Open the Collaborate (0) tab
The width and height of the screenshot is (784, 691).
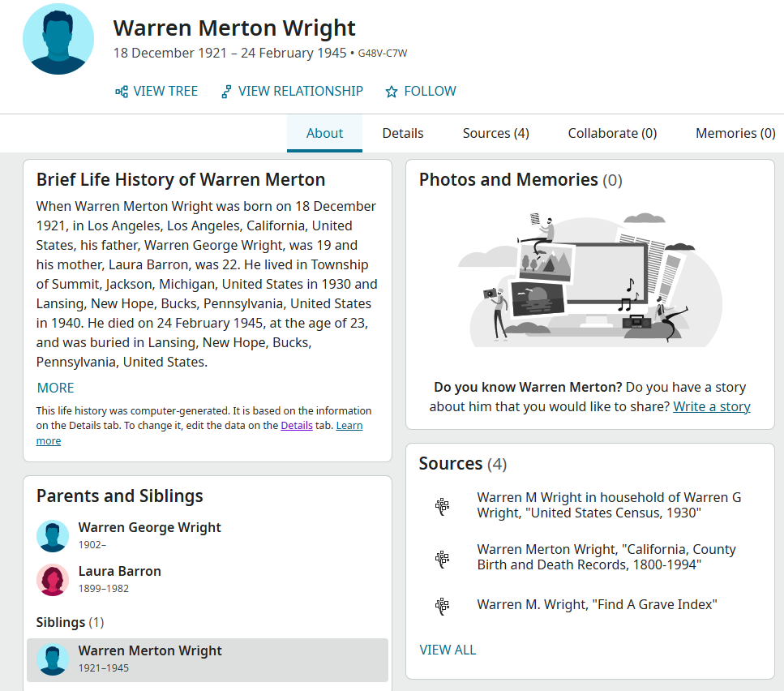612,134
